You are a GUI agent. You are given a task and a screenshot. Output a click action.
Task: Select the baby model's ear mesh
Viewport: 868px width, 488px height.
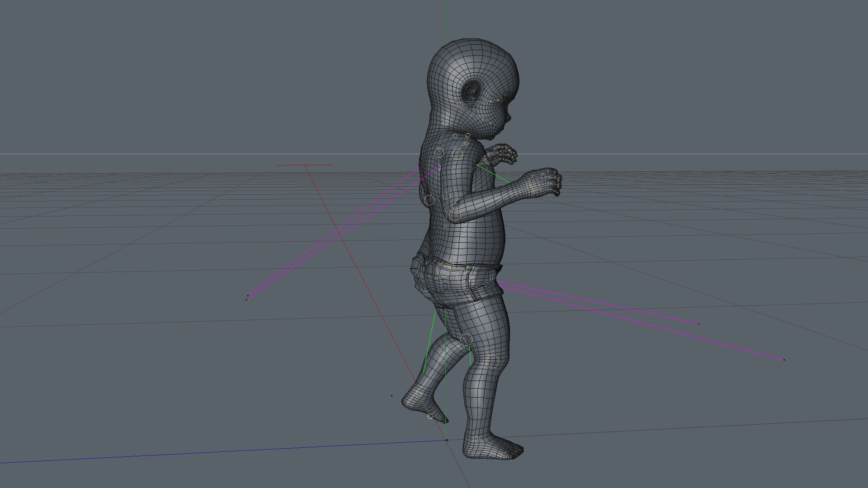click(472, 92)
